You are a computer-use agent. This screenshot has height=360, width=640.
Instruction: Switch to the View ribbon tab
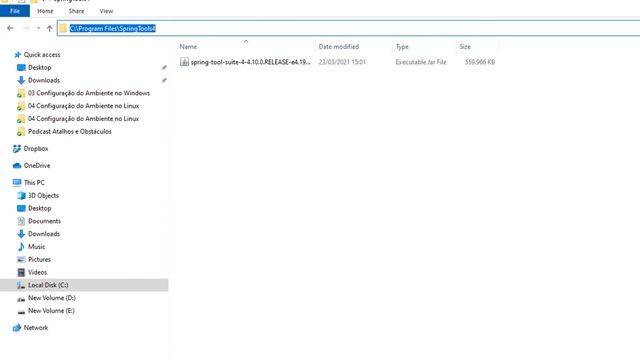pyautogui.click(x=106, y=11)
